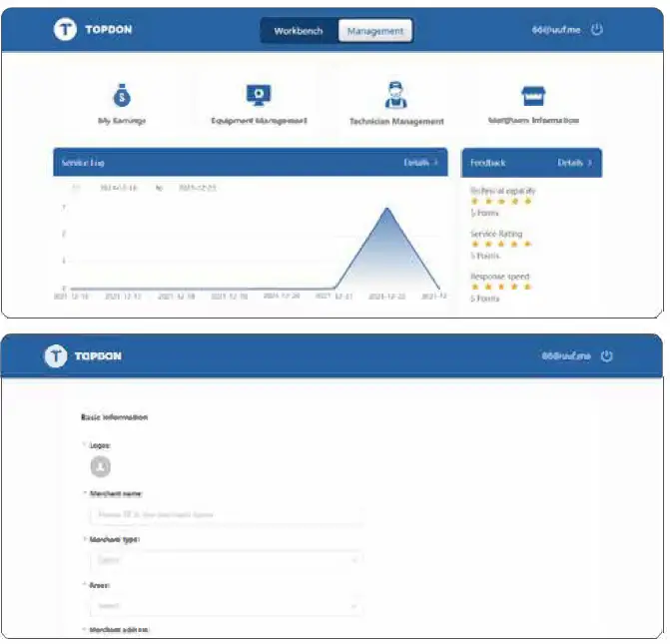Open Technician Management worker icon
The width and height of the screenshot is (670, 644).
(396, 95)
